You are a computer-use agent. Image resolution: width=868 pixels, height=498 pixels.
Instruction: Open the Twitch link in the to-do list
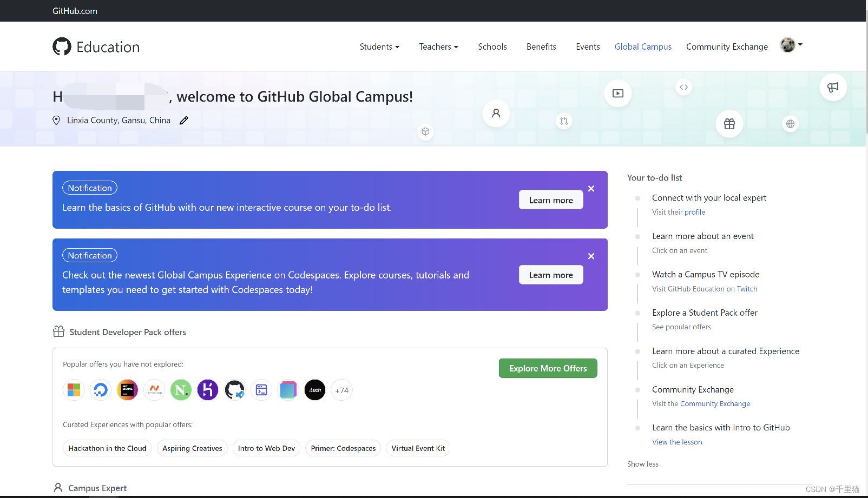pyautogui.click(x=747, y=289)
